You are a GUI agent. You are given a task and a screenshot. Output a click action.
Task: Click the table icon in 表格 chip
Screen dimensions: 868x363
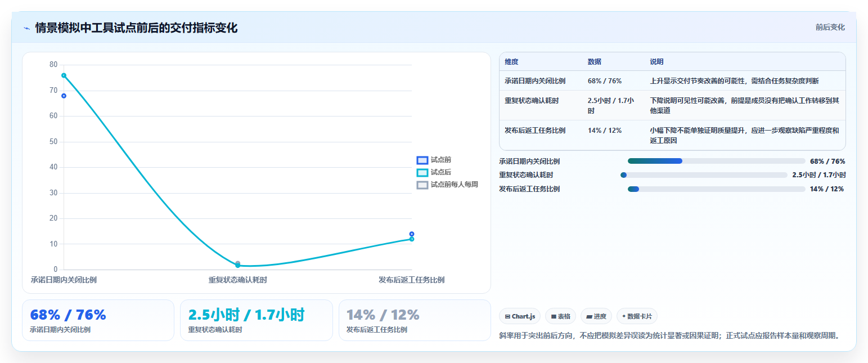(554, 316)
